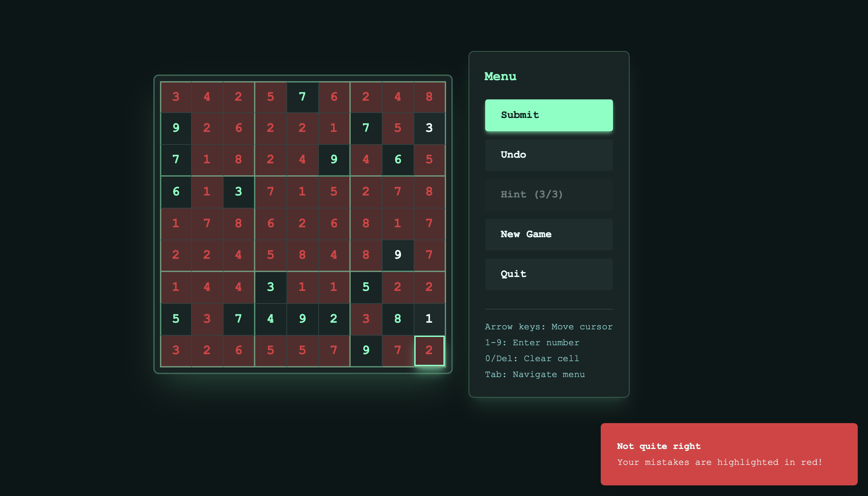Click the Submit button

coord(548,115)
